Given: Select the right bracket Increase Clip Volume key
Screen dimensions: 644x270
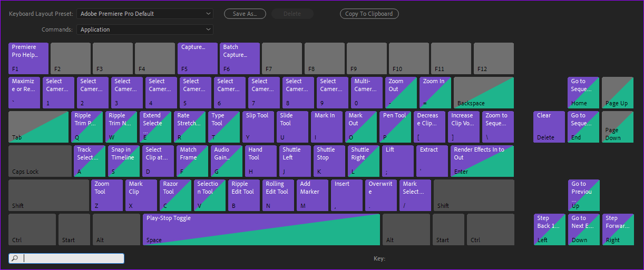Looking at the screenshot, I should [464, 127].
